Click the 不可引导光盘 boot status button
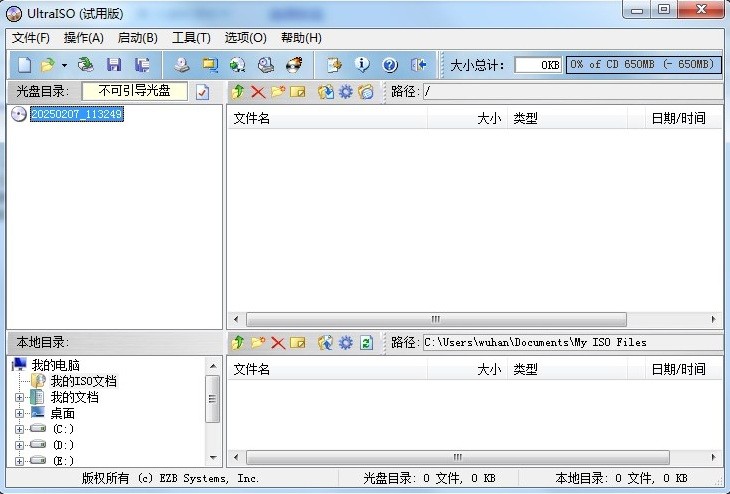Image resolution: width=730 pixels, height=494 pixels. coord(135,91)
